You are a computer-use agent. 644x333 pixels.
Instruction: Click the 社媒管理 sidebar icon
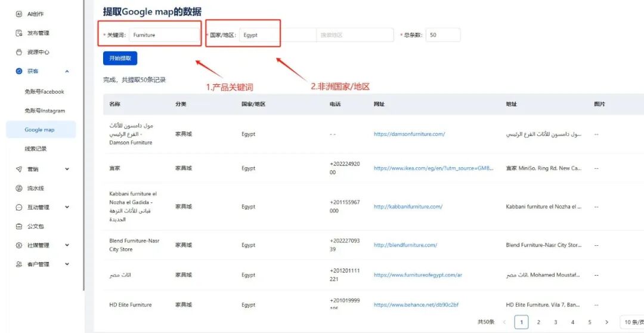click(19, 245)
